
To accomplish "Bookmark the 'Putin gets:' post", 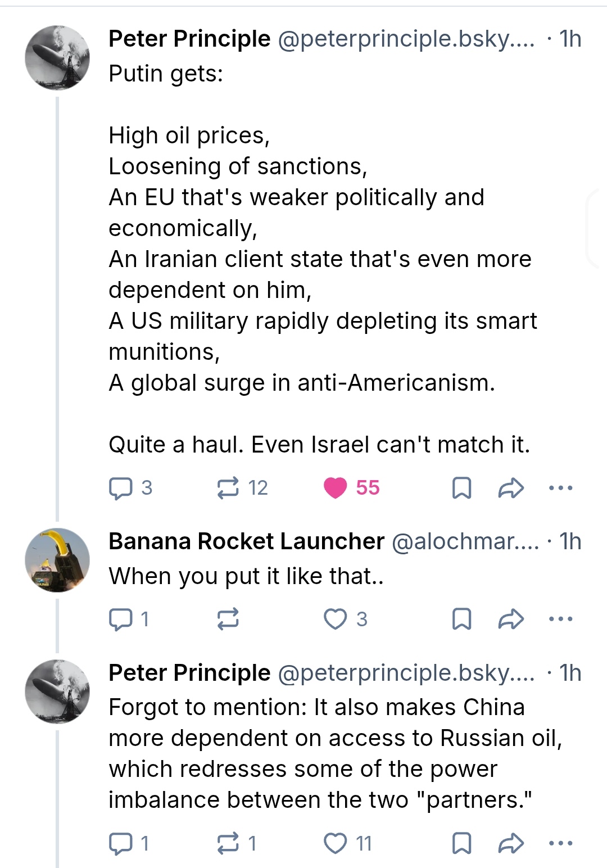I will [x=461, y=488].
